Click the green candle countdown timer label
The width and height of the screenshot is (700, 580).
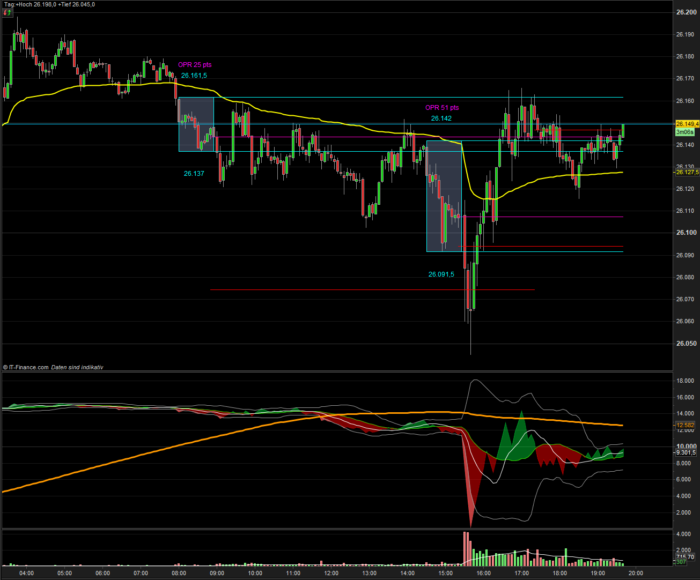(x=685, y=132)
